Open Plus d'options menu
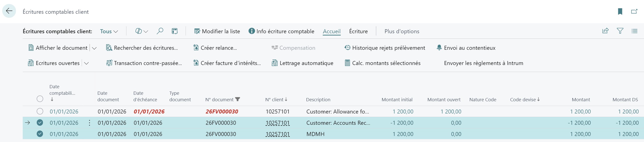 (x=402, y=31)
